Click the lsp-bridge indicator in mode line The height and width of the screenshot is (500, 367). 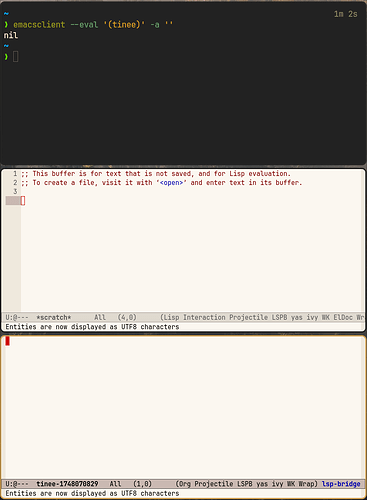coord(341,483)
